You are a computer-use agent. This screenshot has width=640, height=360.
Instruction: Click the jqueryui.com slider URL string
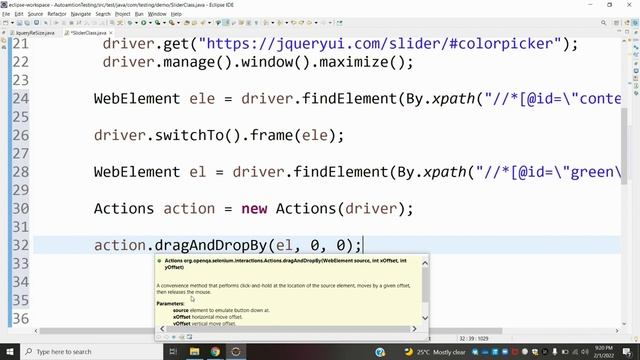[380, 43]
